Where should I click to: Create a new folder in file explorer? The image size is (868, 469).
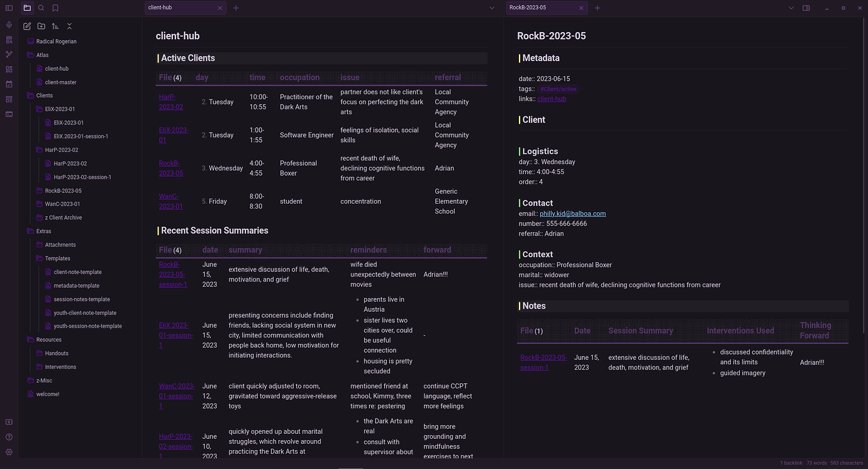41,26
